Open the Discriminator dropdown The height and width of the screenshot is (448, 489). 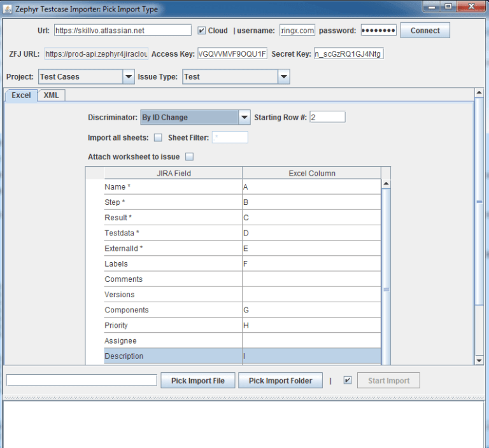[x=244, y=117]
